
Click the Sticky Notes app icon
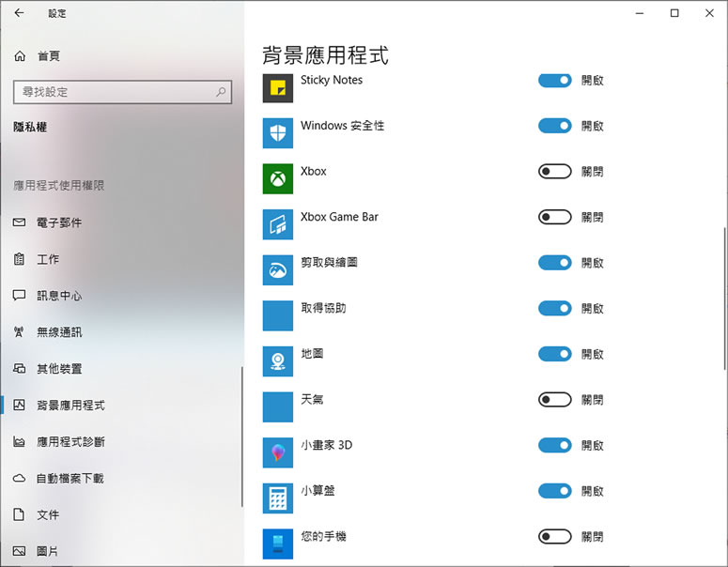click(278, 87)
